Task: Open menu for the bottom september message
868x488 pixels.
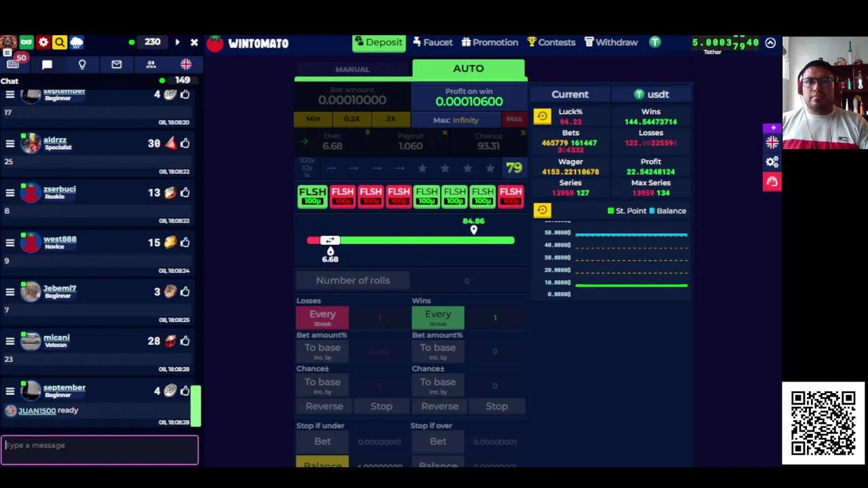Action: [9, 391]
